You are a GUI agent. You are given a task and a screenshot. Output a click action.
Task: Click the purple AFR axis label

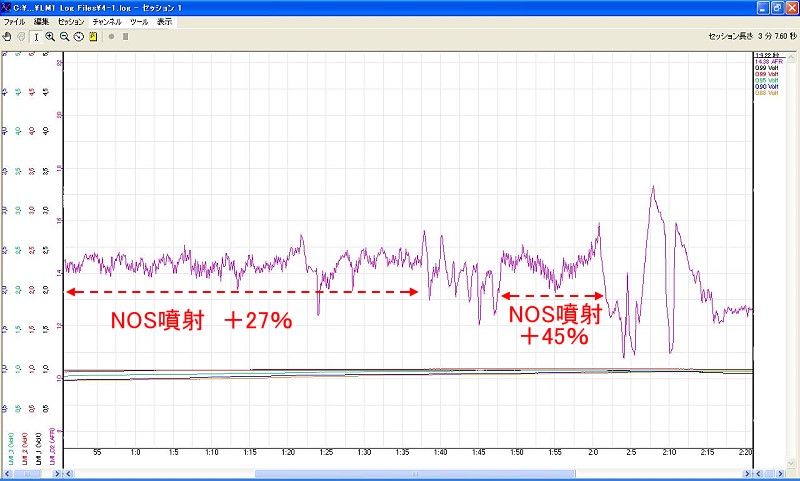pos(52,447)
